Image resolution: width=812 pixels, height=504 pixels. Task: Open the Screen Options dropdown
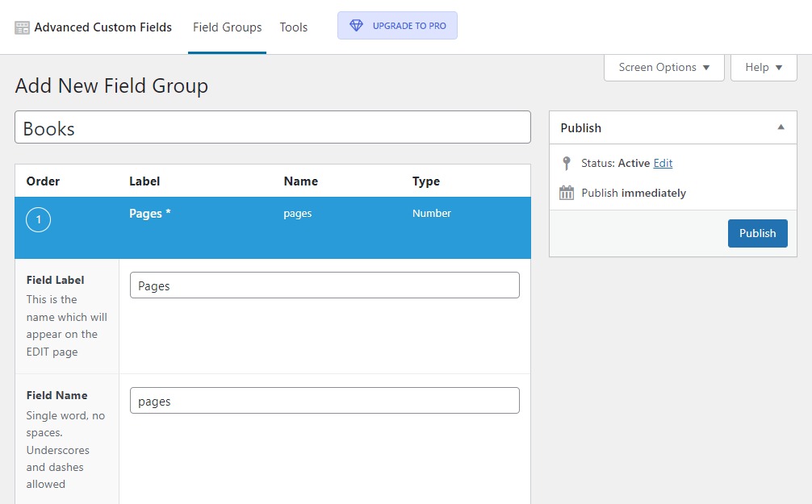pyautogui.click(x=663, y=68)
